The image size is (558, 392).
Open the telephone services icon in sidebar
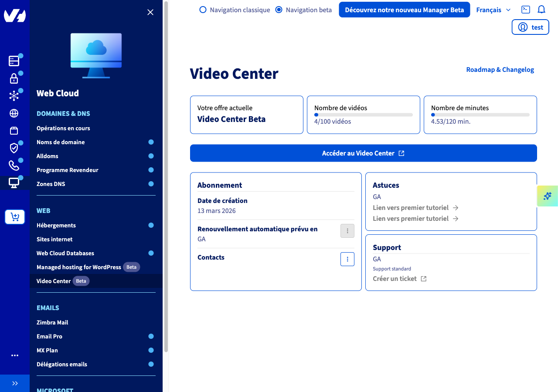pyautogui.click(x=14, y=166)
